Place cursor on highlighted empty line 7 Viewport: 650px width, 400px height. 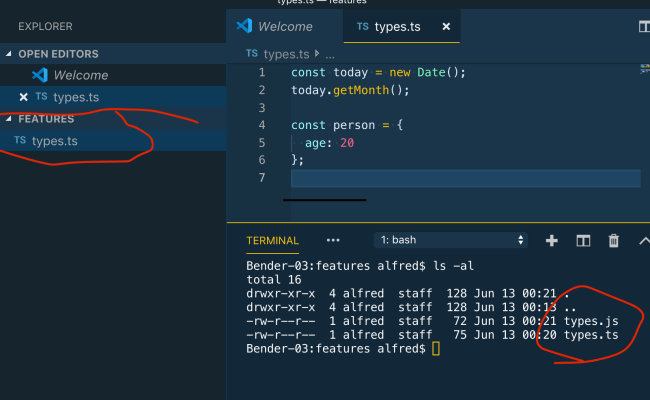coord(466,178)
